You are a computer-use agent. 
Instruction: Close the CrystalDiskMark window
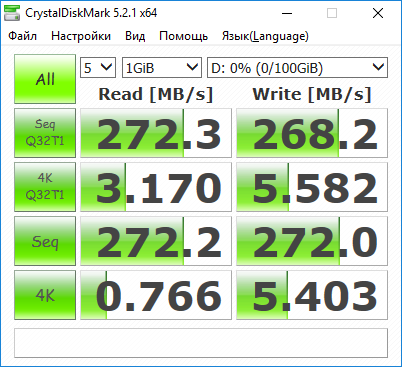(x=378, y=13)
